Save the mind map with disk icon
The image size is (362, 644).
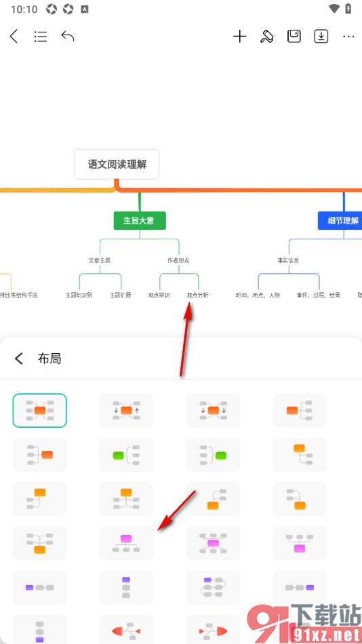[x=294, y=37]
